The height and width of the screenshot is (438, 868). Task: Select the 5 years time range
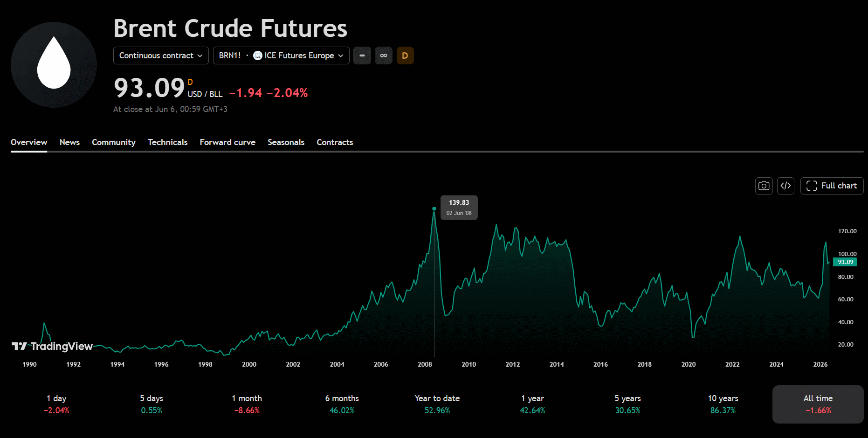(627, 404)
